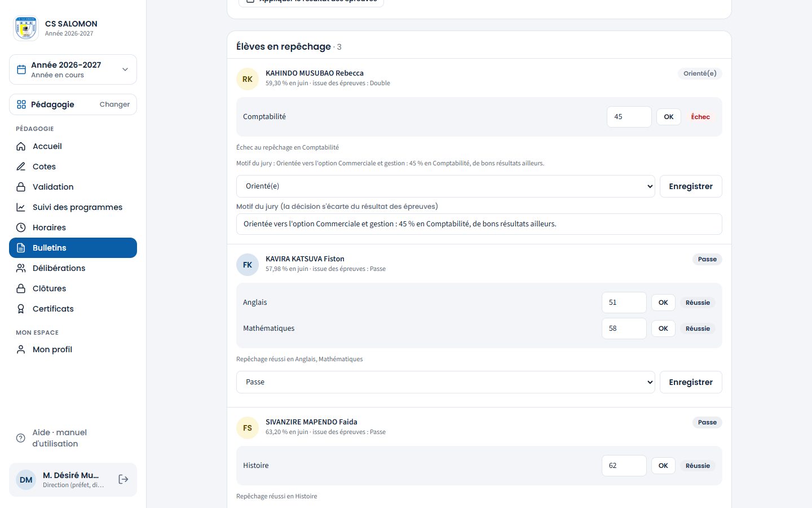Viewport: 812px width, 508px height.
Task: Expand the Année 2026-2027 year selector chevron
Action: coord(125,69)
